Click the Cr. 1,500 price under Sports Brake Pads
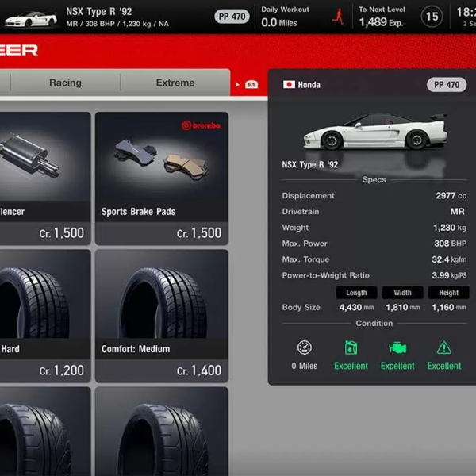 coord(199,233)
